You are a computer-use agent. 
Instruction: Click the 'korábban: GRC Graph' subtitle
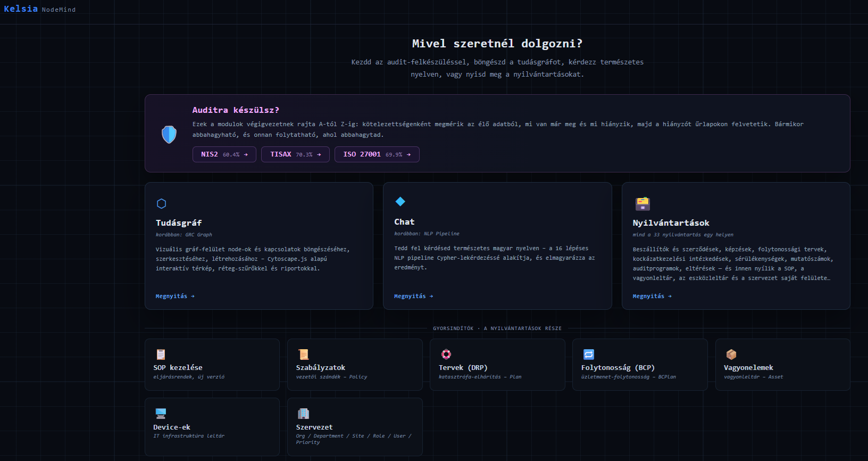tap(184, 234)
